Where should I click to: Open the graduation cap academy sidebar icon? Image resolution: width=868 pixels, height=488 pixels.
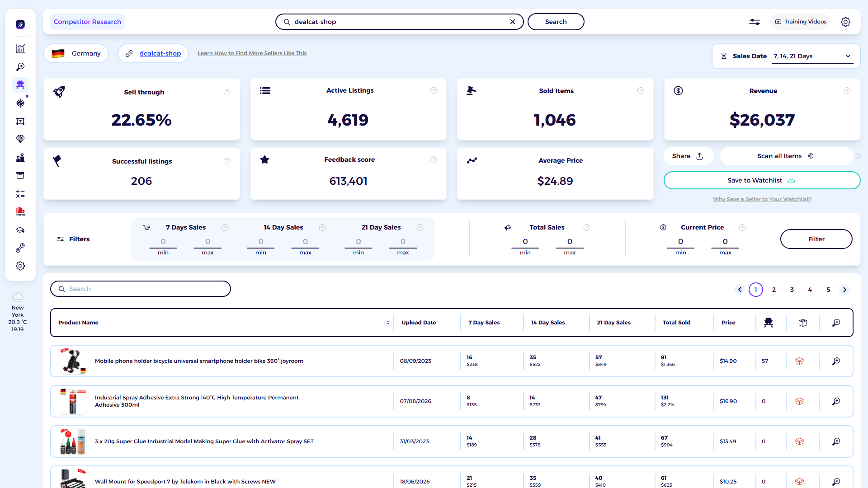click(x=20, y=230)
